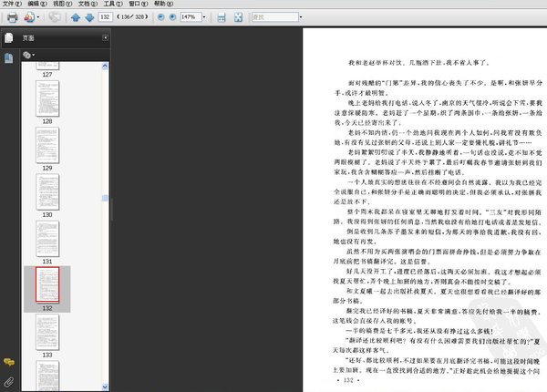Open the 文件 (File) menu
The image size is (547, 392).
(11, 5)
